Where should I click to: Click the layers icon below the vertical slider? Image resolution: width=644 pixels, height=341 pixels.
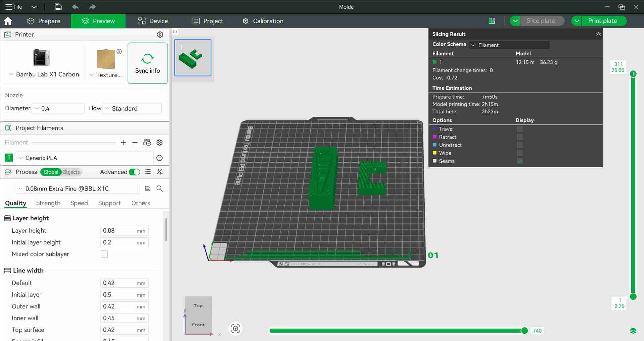click(633, 331)
